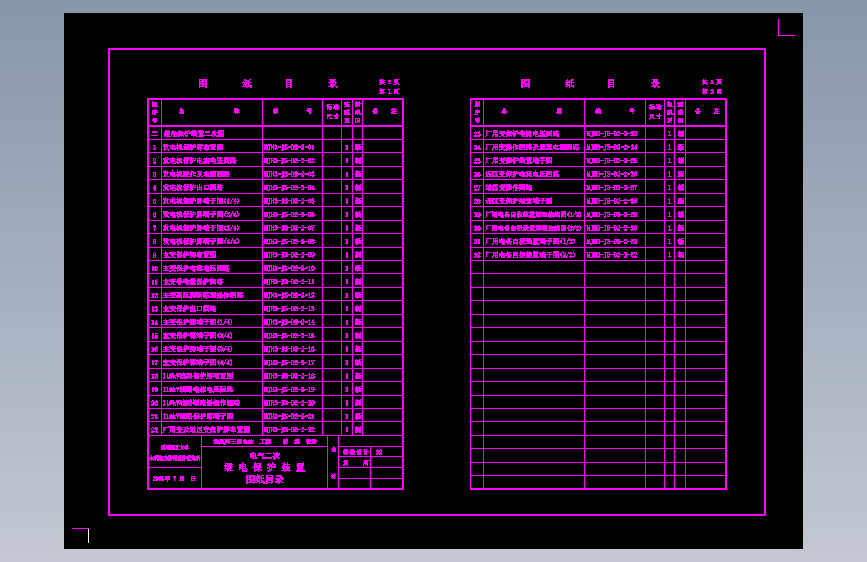The image size is (867, 562).
Task: Click the 继电保护装置 title in the title block
Action: (x=264, y=467)
